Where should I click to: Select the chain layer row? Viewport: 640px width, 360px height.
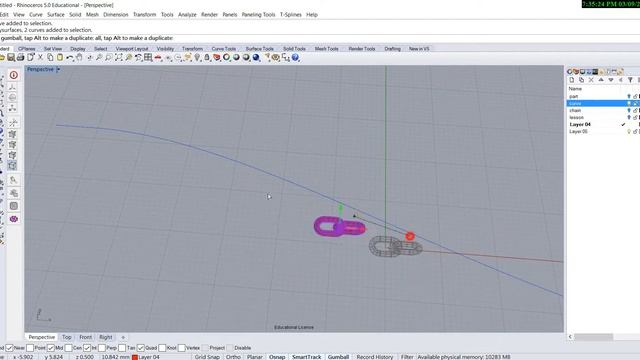pos(603,111)
